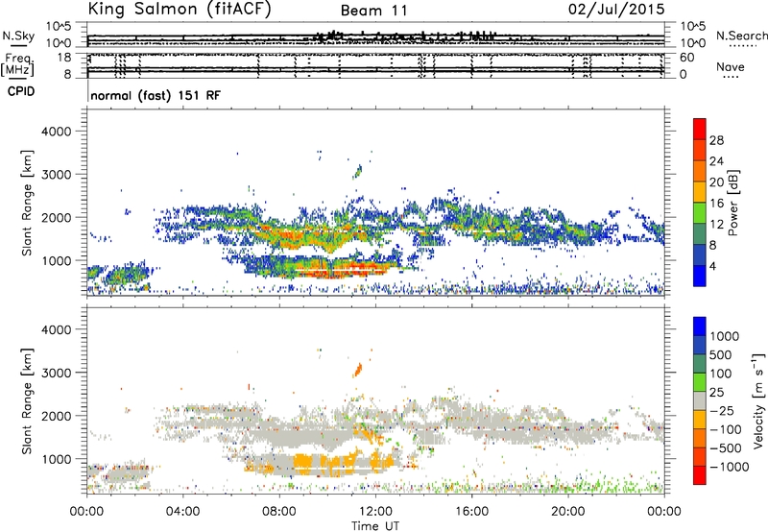The height and width of the screenshot is (532, 768).
Task: Pick the red top segment of the power colorbar
Action: coord(700,130)
